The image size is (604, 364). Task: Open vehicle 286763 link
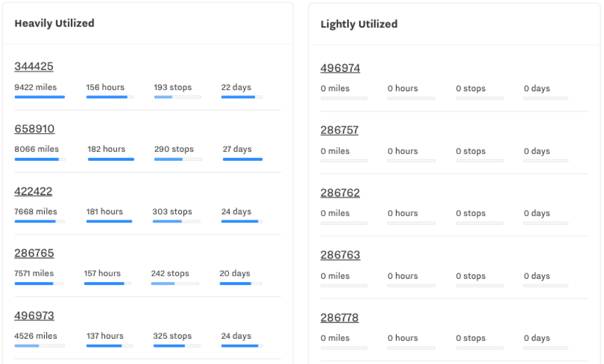340,255
